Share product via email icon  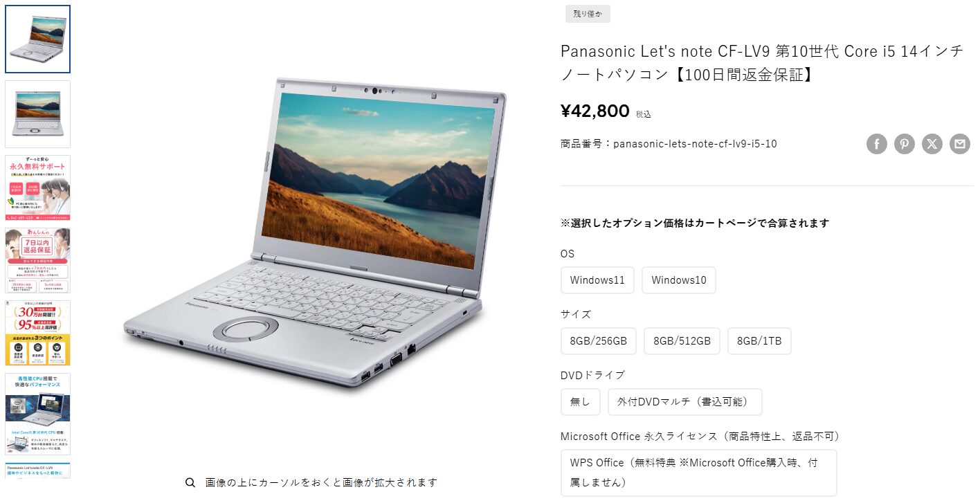(960, 144)
